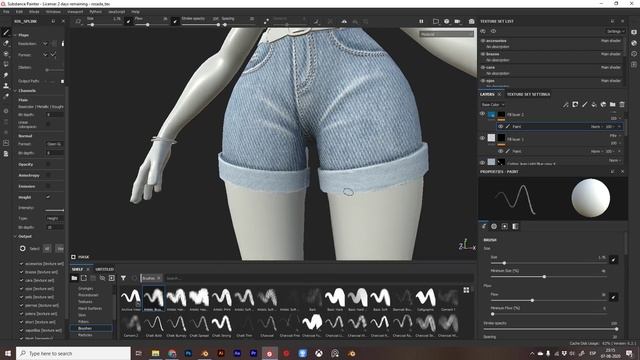
Task: Select the Paint brush tool in left toolbar
Action: 6,32
